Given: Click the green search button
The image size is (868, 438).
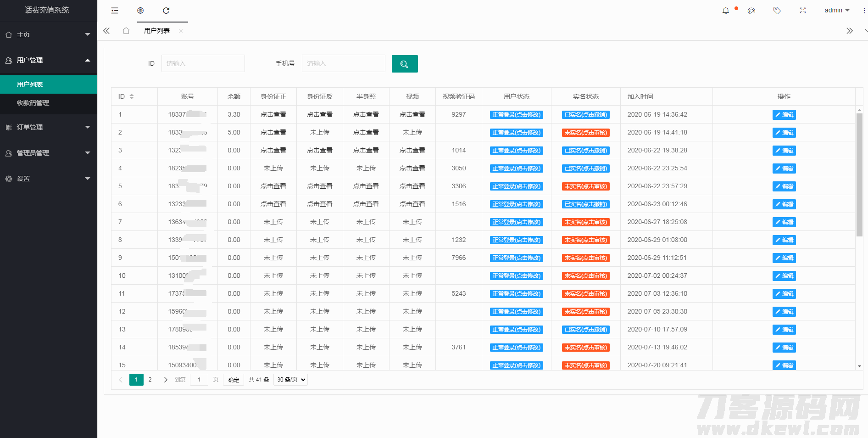Looking at the screenshot, I should tap(404, 64).
